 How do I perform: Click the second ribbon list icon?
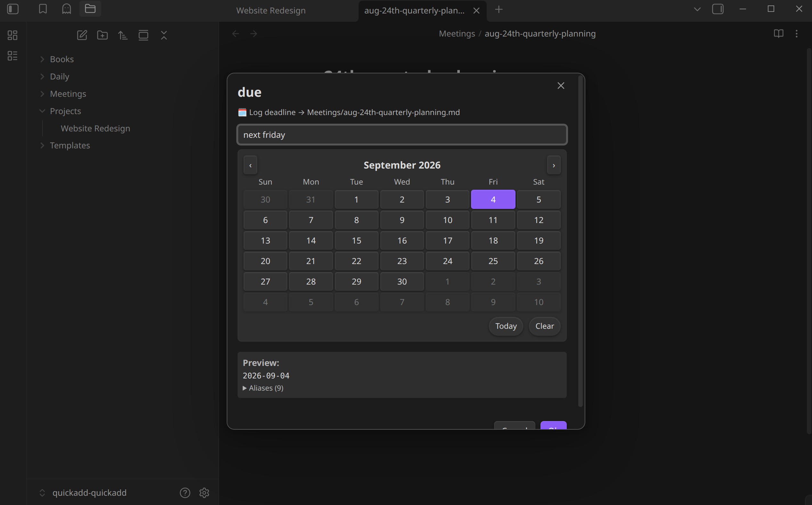click(13, 56)
